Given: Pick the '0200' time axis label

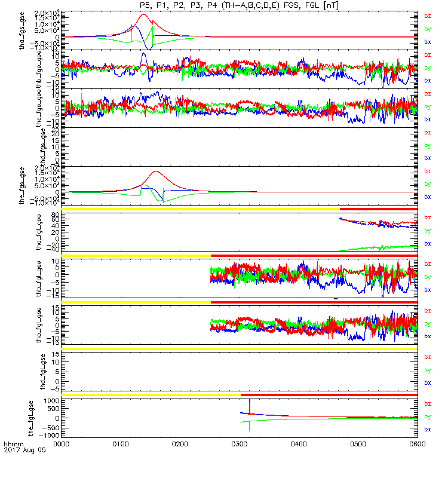Looking at the screenshot, I should click(180, 444).
